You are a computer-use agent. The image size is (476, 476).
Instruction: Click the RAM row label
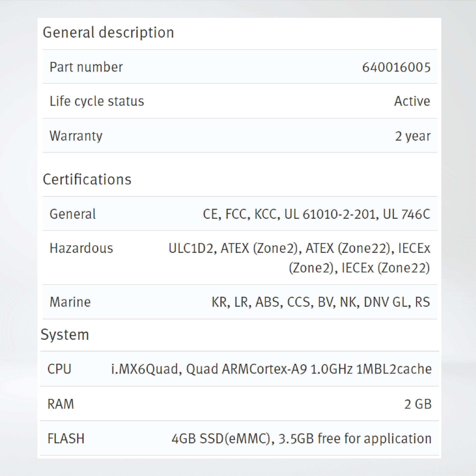click(x=61, y=404)
